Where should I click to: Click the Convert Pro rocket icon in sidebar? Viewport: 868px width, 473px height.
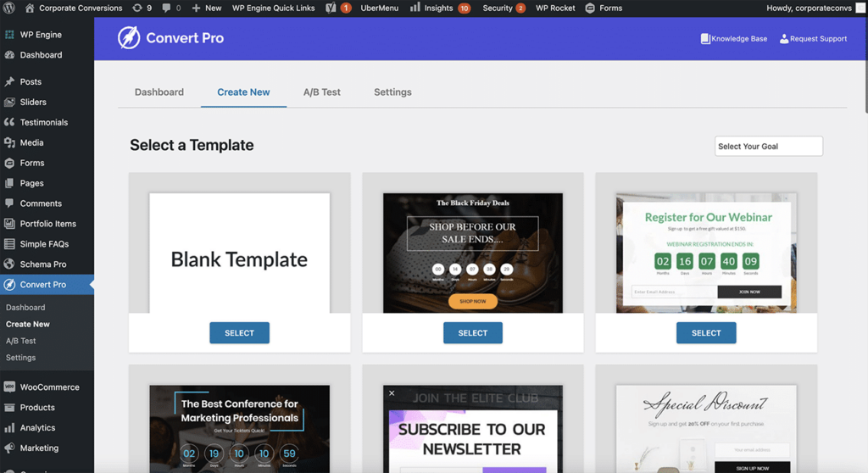[9, 285]
